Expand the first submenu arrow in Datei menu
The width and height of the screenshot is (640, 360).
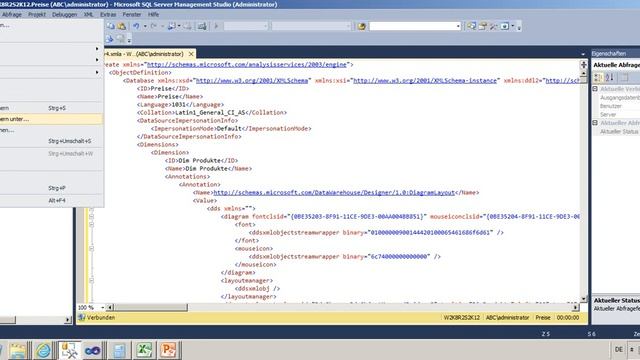[x=97, y=49]
